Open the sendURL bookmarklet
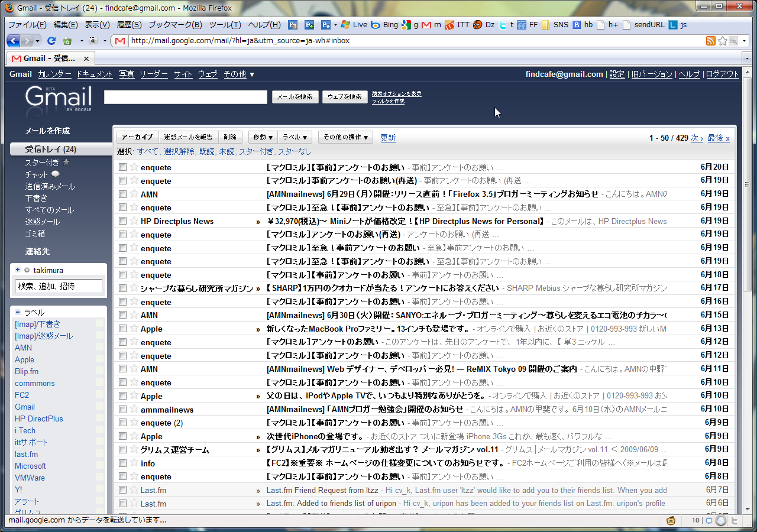 [x=644, y=25]
